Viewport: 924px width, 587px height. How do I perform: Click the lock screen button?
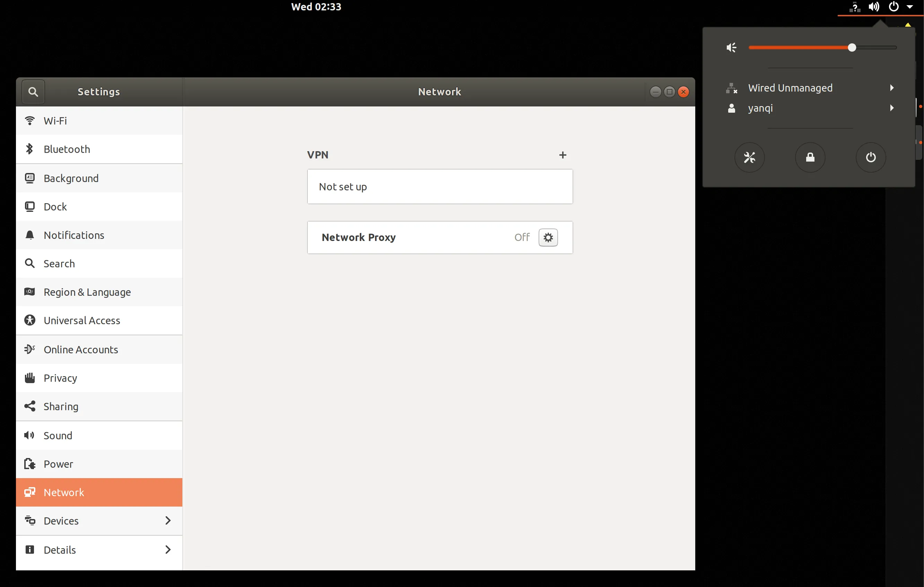pos(810,157)
